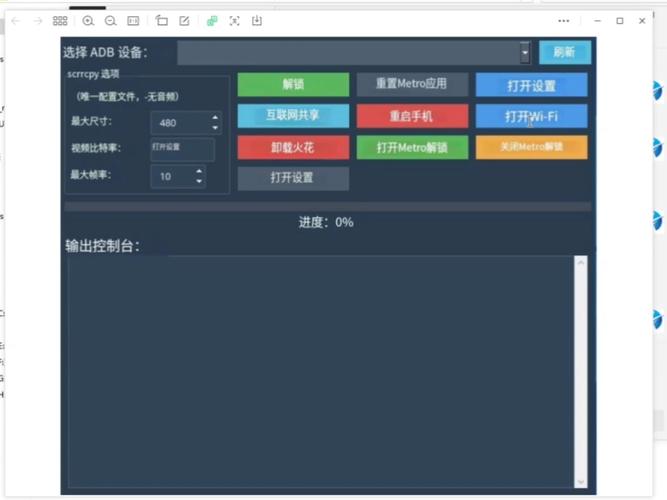Screen dimensions: 667x500
Task: Click the scan text recognition icon
Action: tap(234, 20)
